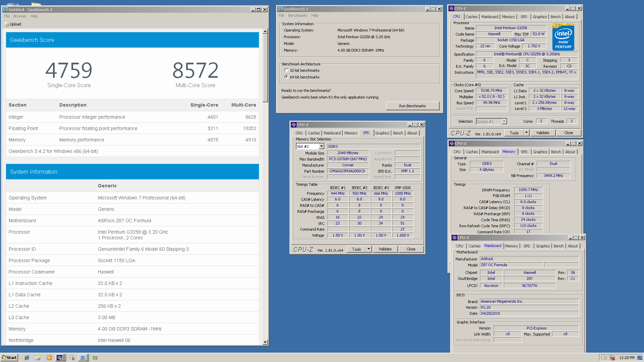The width and height of the screenshot is (644, 362).
Task: Switch to SPD tab in CPU-Z Mainboard window
Action: (x=527, y=246)
